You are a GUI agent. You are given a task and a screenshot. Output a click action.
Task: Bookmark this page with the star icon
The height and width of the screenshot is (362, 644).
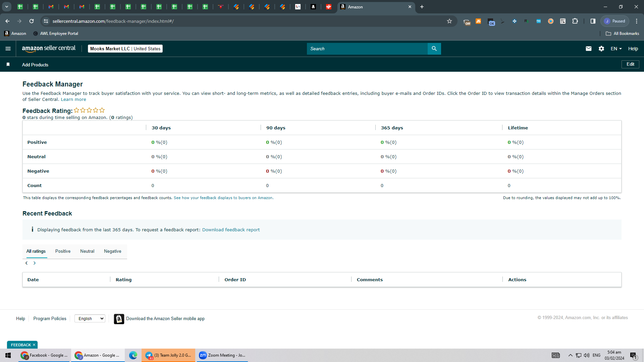coord(449,21)
